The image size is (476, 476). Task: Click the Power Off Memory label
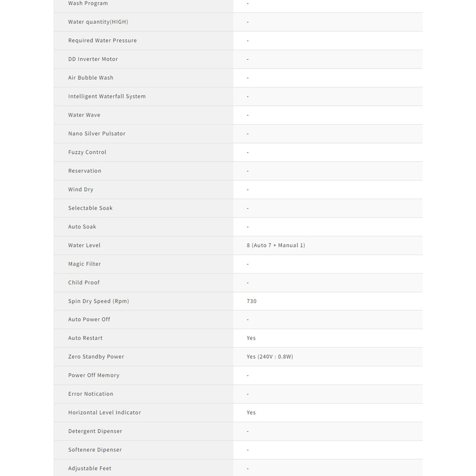(93, 376)
